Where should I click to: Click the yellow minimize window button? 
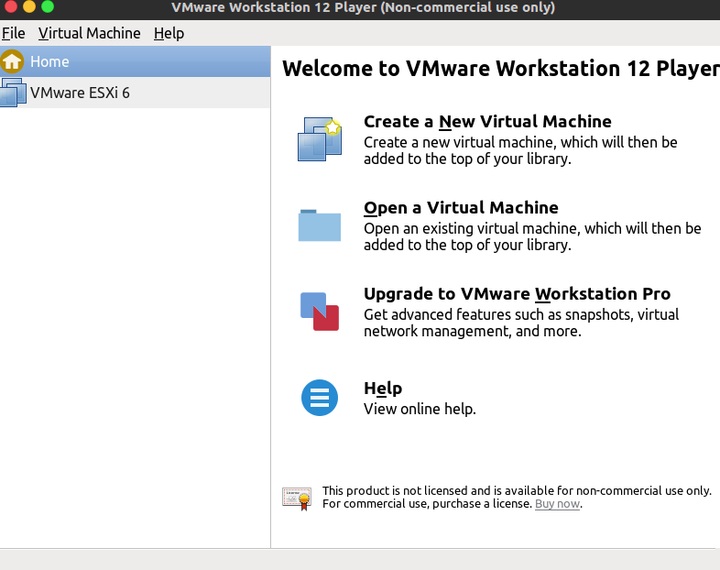pos(29,6)
